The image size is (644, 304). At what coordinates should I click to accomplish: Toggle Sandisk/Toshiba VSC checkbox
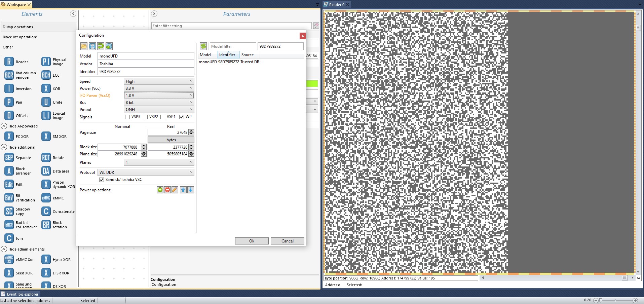coord(102,180)
